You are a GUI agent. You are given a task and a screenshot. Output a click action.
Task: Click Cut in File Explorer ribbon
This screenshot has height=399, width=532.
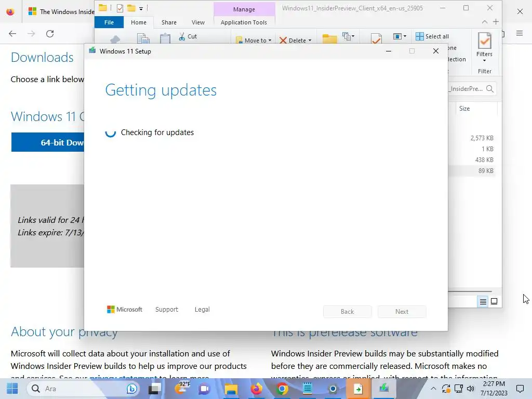click(188, 36)
